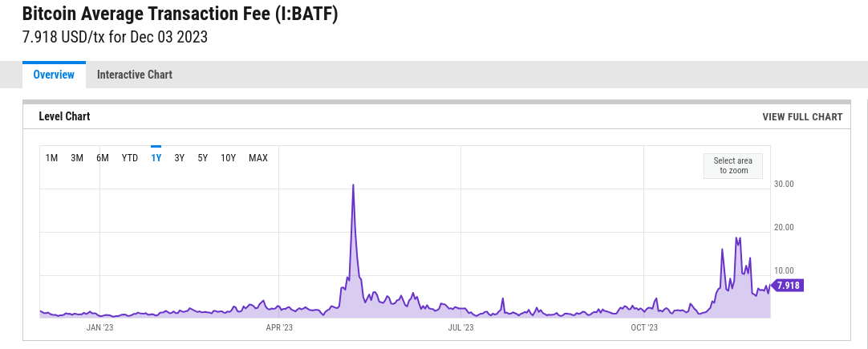Pick the 10Y time range
Viewport: 868px width, 349px height.
coord(228,158)
